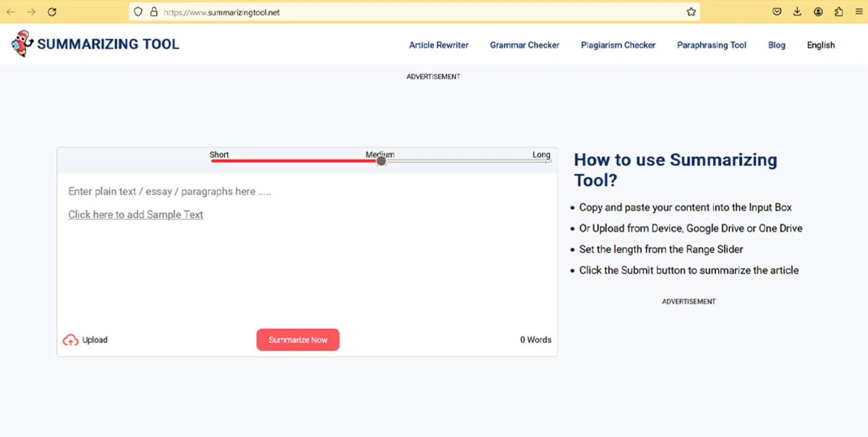
Task: Click the summary length slider handle
Action: [381, 161]
